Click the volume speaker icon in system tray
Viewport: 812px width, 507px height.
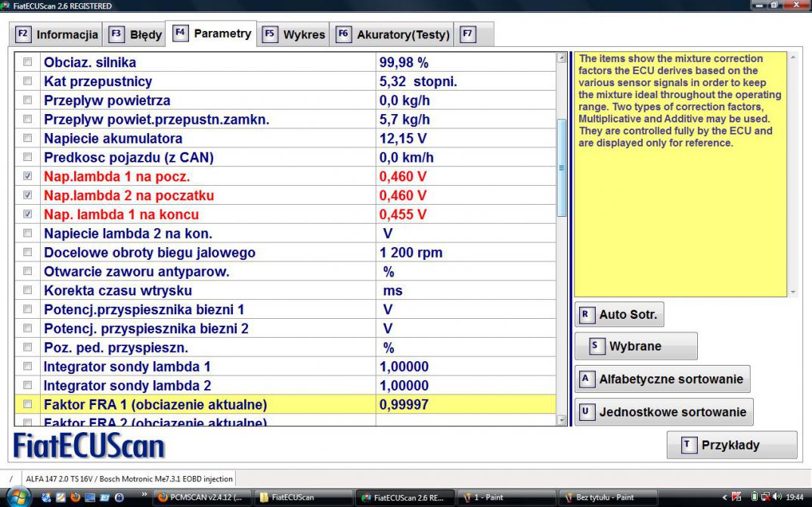click(776, 497)
